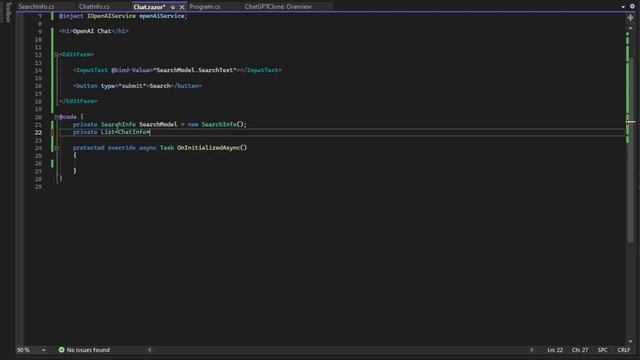Select the Chat.razor tab
The width and height of the screenshot is (640, 360).
point(149,7)
